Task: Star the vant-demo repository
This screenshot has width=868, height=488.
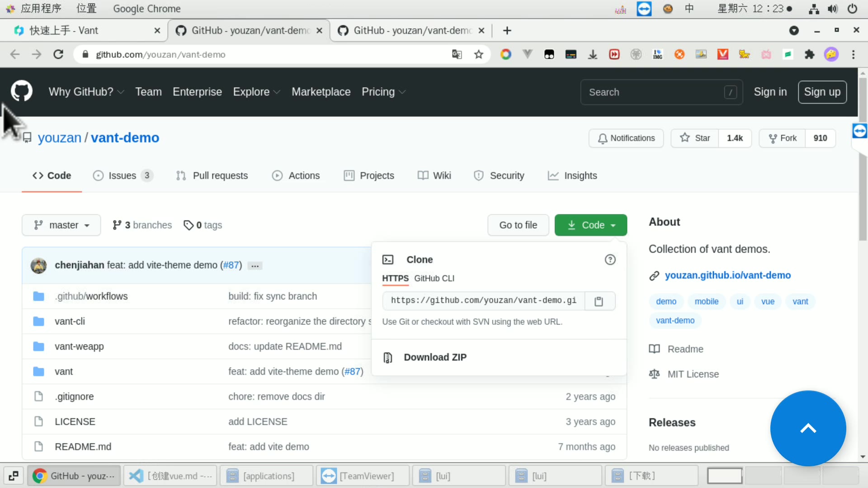Action: (695, 138)
